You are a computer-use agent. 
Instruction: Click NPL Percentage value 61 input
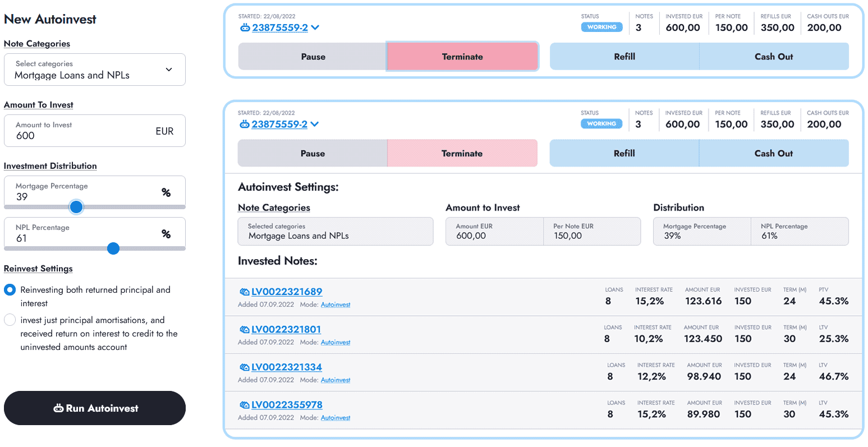pyautogui.click(x=95, y=233)
